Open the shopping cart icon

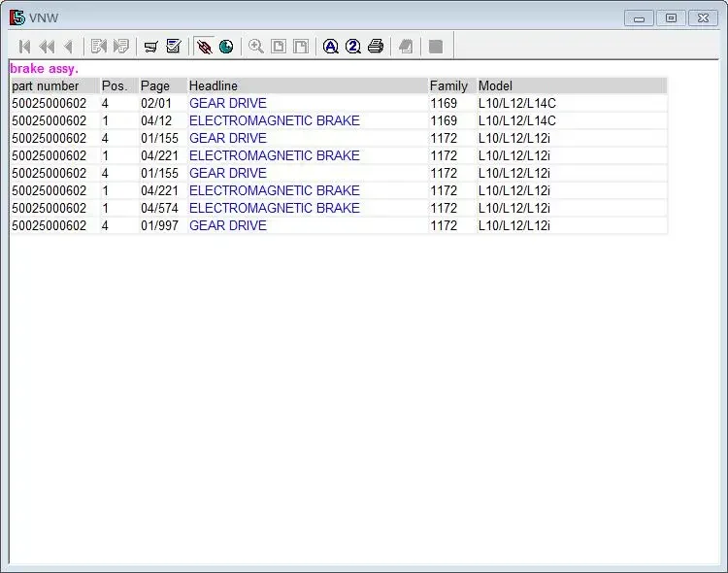coord(150,47)
